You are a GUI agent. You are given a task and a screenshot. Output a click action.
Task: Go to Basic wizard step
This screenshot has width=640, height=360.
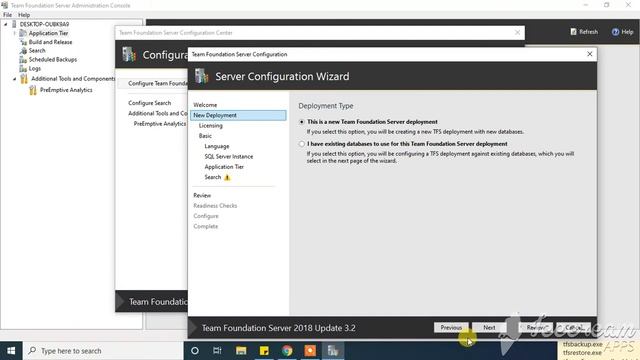205,136
